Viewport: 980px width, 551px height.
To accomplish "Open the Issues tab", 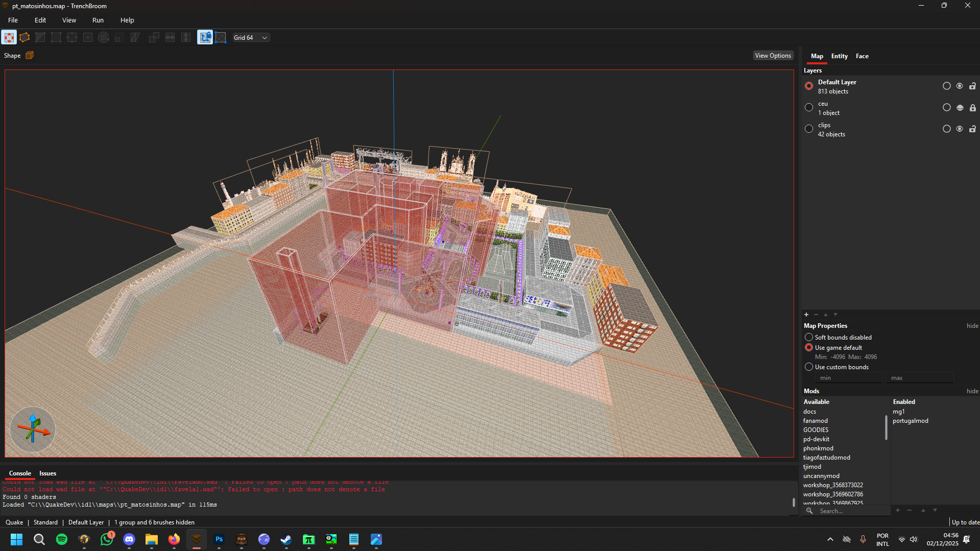I will pos(47,473).
